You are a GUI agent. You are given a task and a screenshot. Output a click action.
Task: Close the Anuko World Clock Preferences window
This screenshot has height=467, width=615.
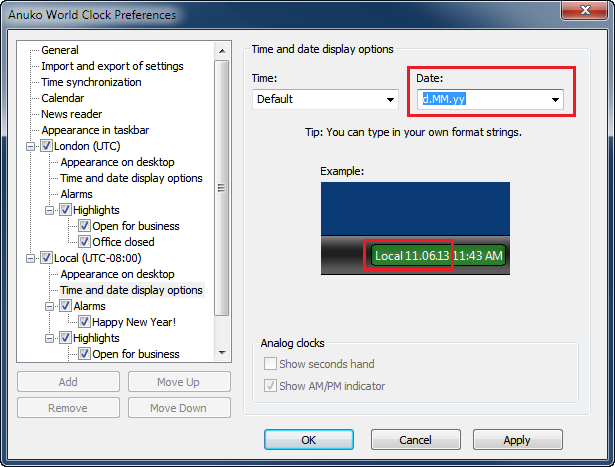coord(585,10)
